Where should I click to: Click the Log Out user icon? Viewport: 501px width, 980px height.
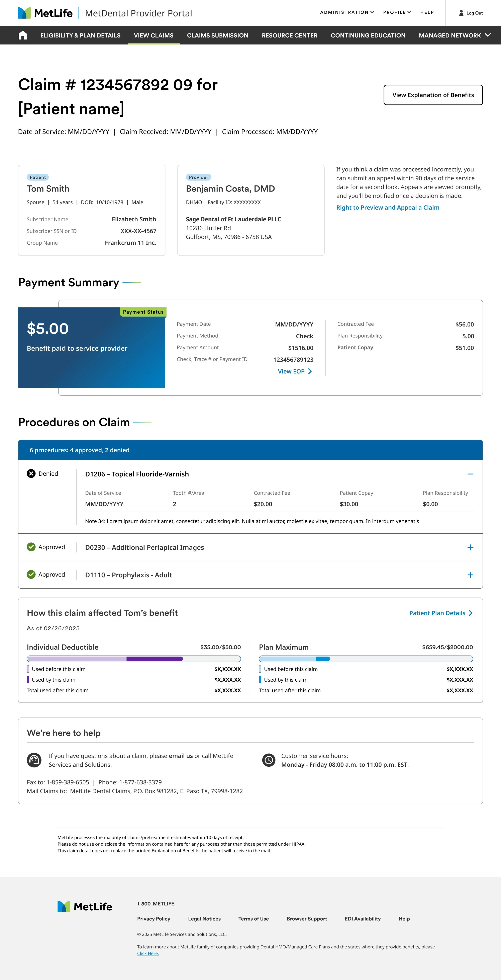[x=462, y=13]
